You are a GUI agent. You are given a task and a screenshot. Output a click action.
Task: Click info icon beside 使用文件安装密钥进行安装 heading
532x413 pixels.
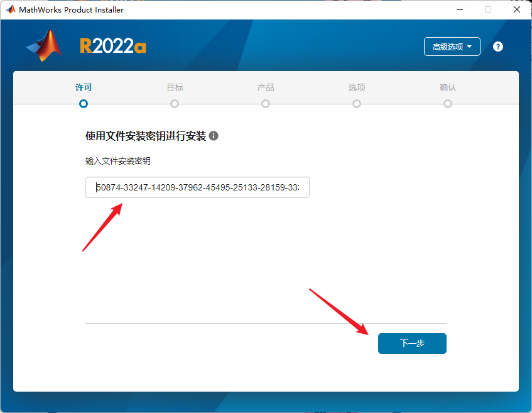coord(214,136)
